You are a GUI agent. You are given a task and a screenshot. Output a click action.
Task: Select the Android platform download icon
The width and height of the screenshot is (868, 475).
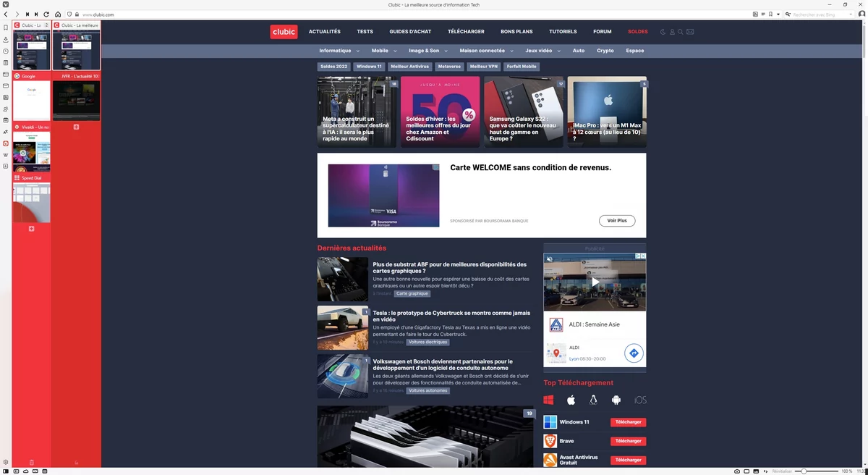tap(616, 400)
